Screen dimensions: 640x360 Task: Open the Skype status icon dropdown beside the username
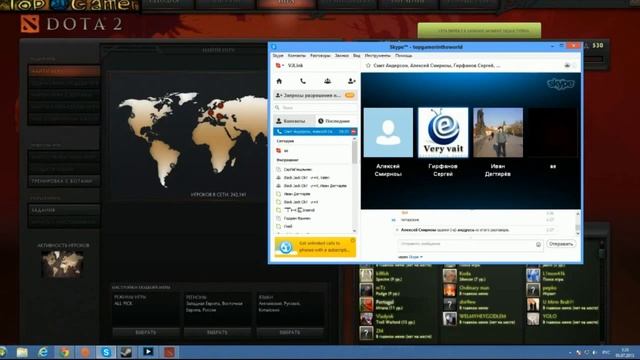[x=280, y=65]
